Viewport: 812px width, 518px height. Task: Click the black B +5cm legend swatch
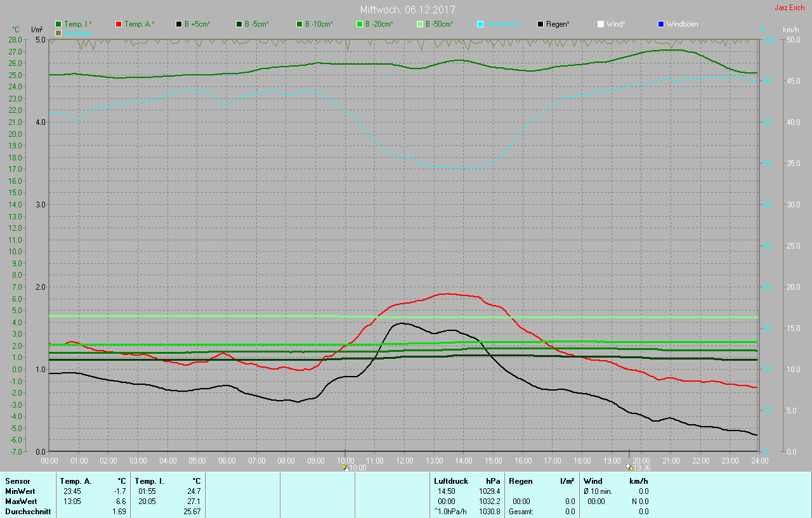[179, 24]
